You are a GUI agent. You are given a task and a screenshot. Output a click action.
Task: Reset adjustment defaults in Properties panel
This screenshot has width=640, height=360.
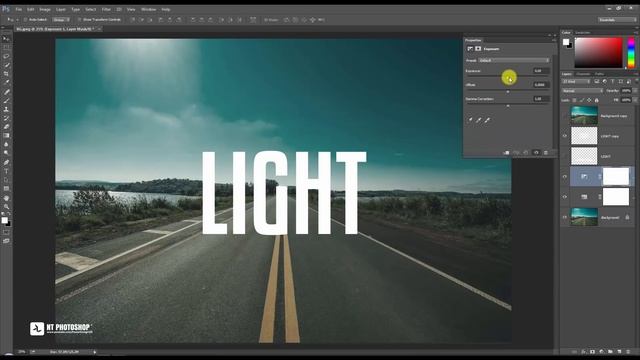pyautogui.click(x=526, y=153)
